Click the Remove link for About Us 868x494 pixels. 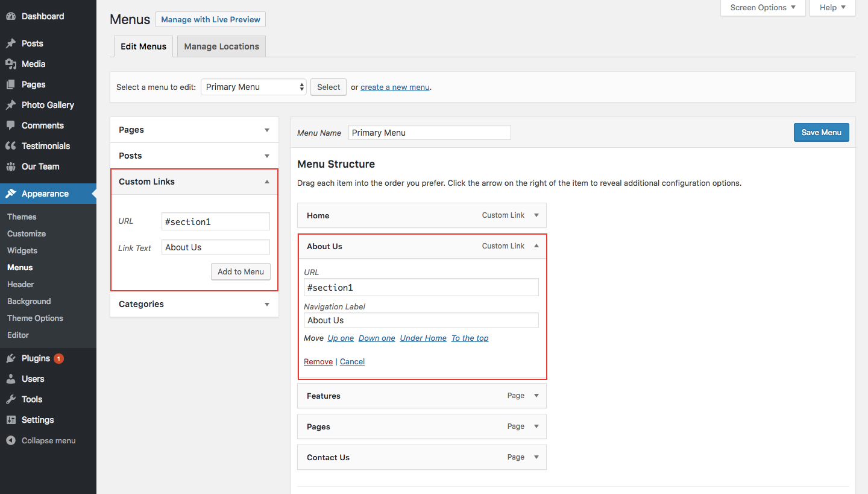[318, 362]
